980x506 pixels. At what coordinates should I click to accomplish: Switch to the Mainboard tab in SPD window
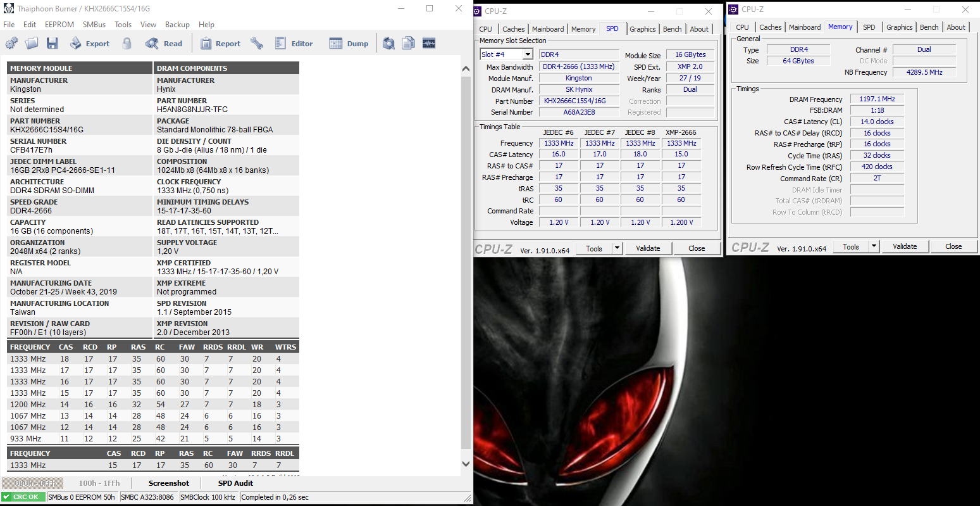tap(547, 29)
